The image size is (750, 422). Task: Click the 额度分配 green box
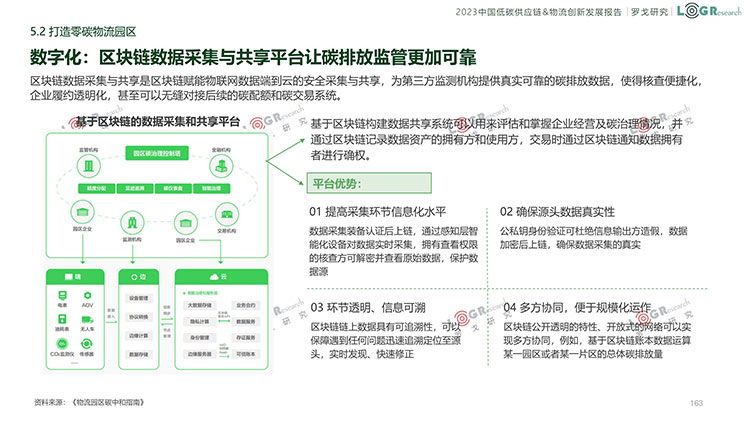tap(96, 188)
